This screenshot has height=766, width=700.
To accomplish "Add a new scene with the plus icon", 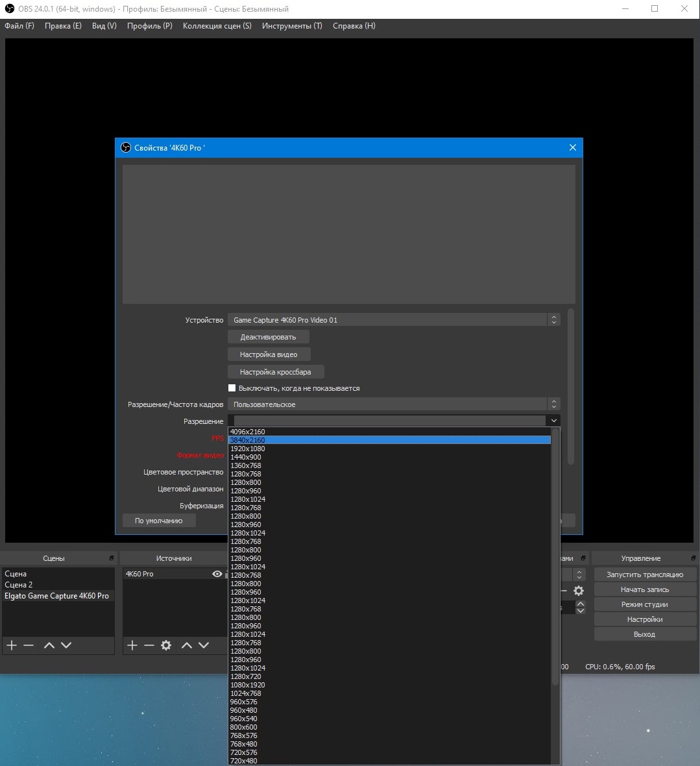I will 12,645.
